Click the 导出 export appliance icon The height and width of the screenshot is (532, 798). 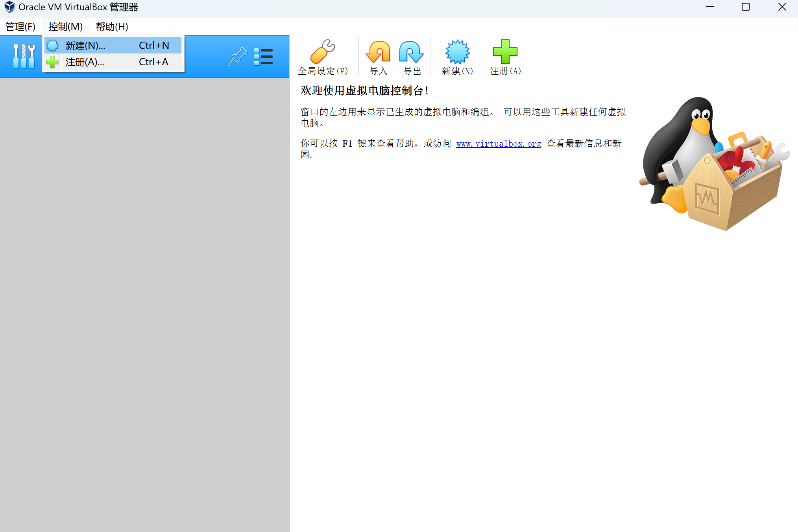[412, 57]
